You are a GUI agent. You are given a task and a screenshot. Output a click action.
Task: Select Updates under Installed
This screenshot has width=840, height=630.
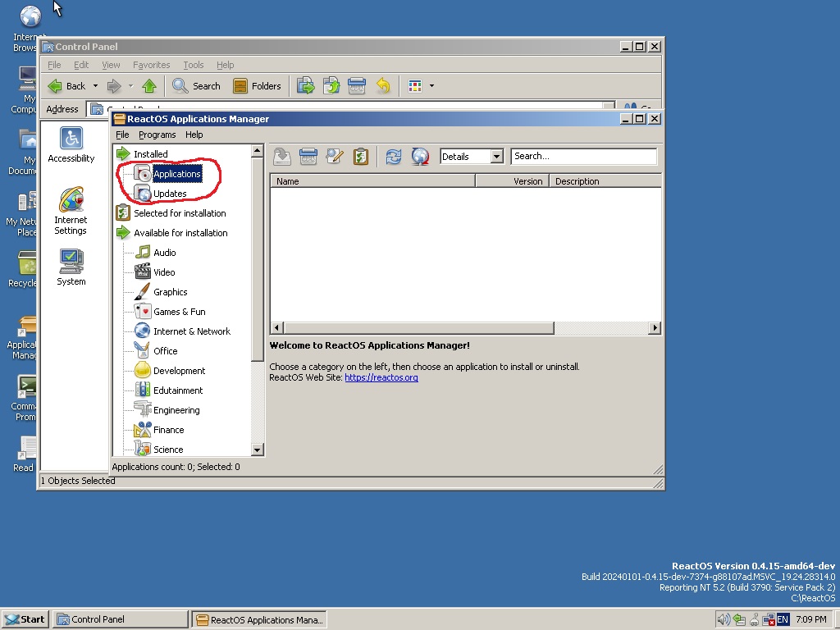tap(170, 194)
